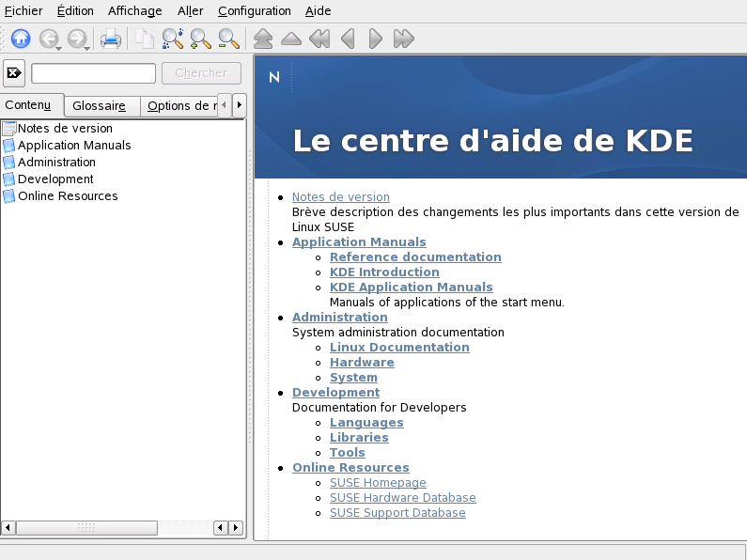Viewport: 747px width, 560px height.
Task: Open the Languages link
Action: 366,423
